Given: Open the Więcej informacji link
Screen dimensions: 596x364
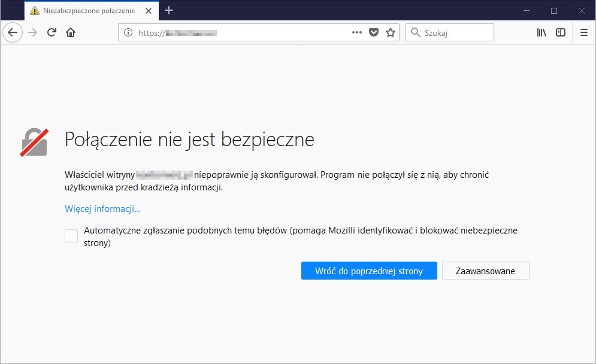Looking at the screenshot, I should (x=102, y=208).
